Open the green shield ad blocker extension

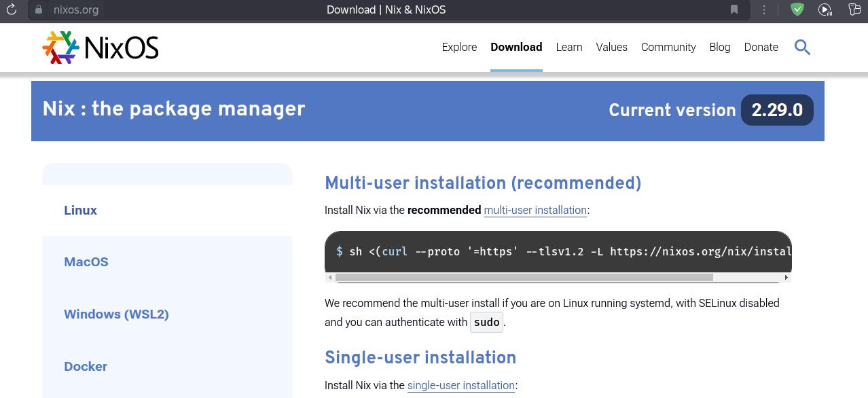click(797, 10)
